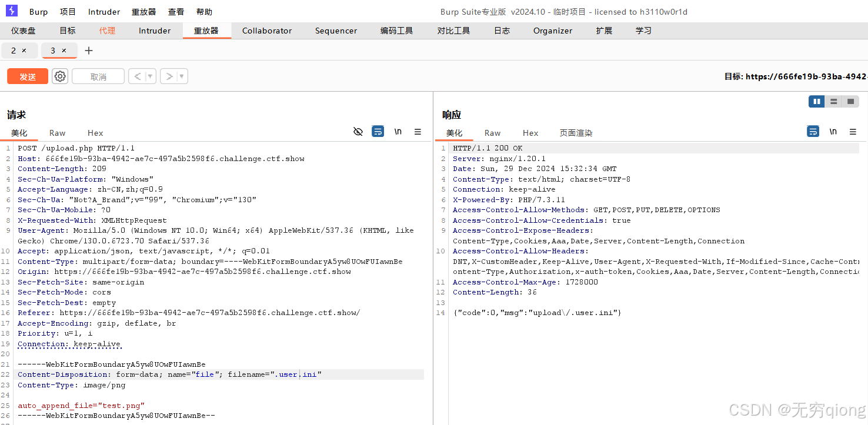Switch to 学习 tab
Image resolution: width=868 pixels, height=425 pixels.
click(643, 31)
